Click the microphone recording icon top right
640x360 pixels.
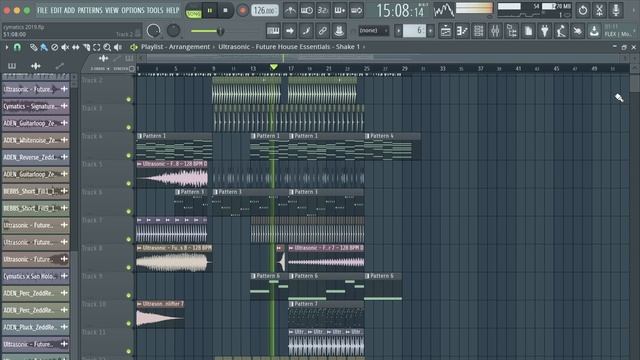616,10
